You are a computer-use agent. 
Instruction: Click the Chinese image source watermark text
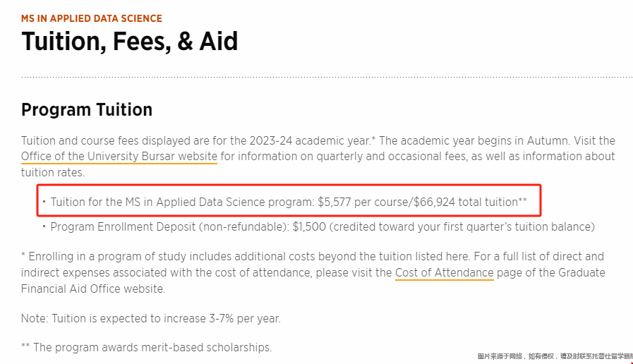point(555,356)
